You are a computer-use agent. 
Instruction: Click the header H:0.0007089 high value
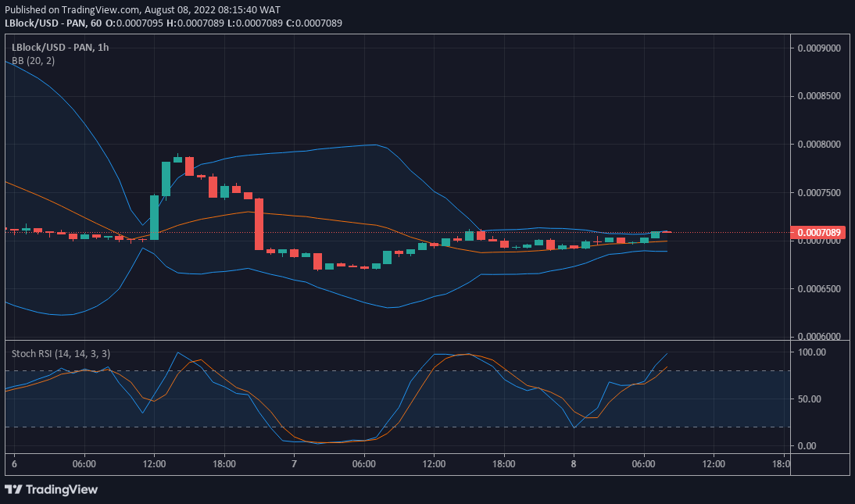[195, 23]
